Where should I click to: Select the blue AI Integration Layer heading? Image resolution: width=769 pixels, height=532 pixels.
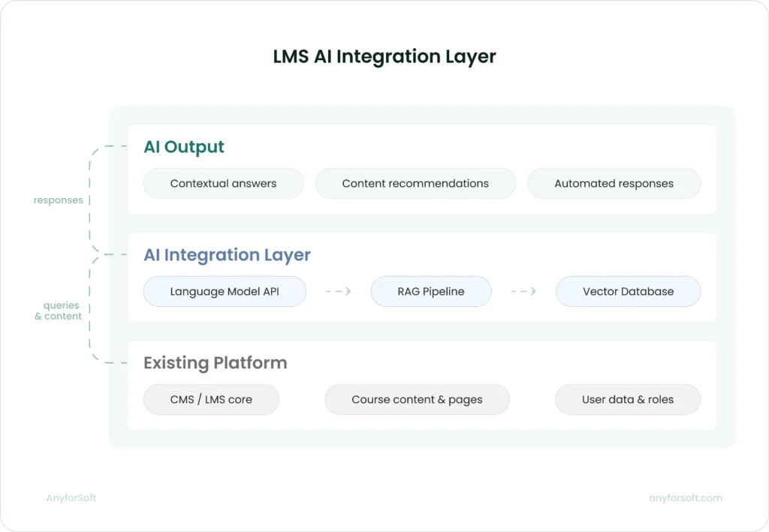point(227,255)
